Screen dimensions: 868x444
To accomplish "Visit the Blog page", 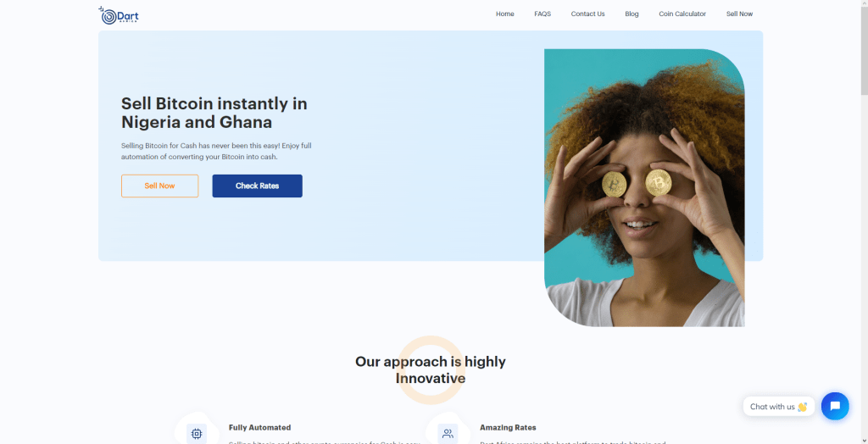I will (632, 14).
